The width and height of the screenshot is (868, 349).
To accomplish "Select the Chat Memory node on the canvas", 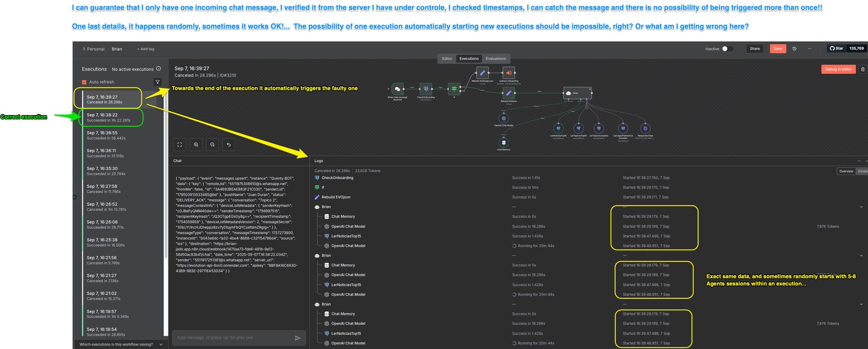I will [504, 143].
